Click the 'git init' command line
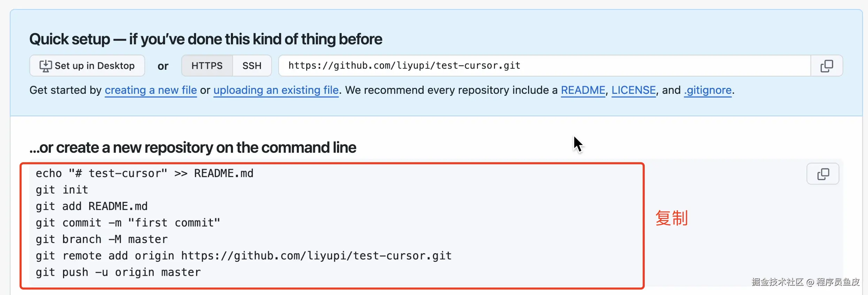Viewport: 868px width, 295px height. 62,190
